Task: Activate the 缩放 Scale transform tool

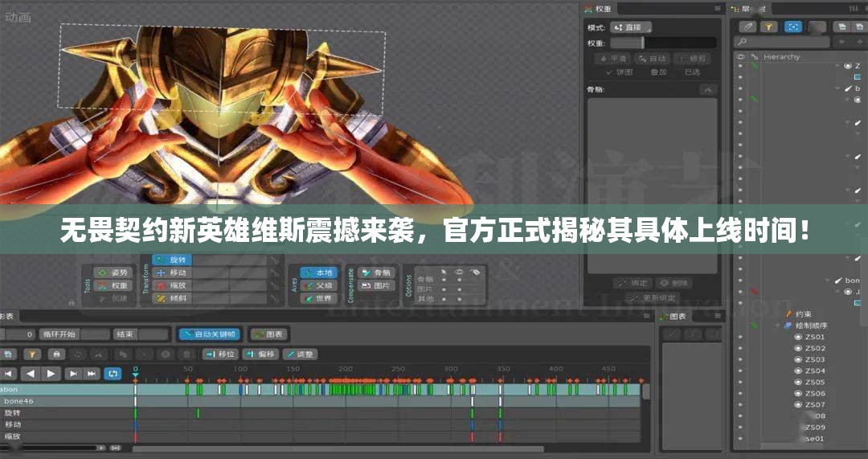Action: [172, 285]
